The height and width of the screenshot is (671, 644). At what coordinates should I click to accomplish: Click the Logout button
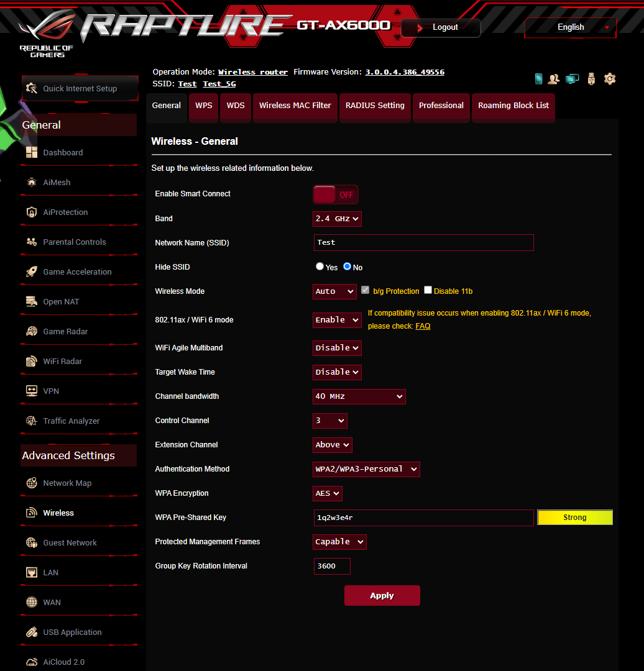click(x=441, y=27)
